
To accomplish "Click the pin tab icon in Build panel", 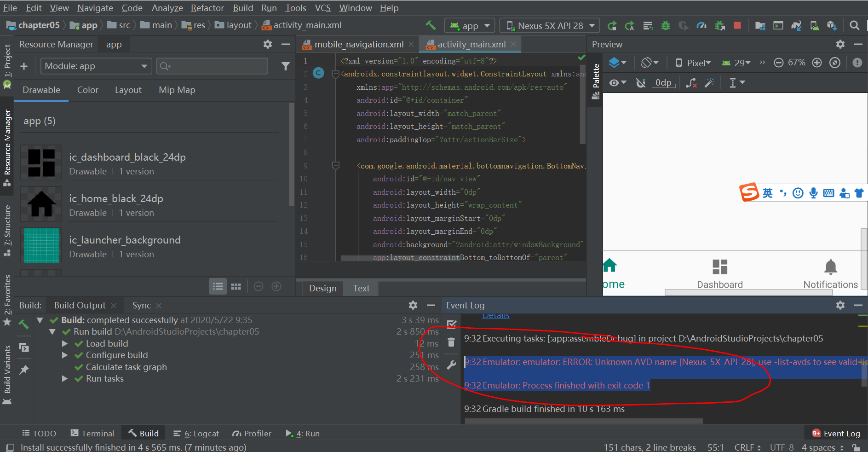I will coord(24,370).
